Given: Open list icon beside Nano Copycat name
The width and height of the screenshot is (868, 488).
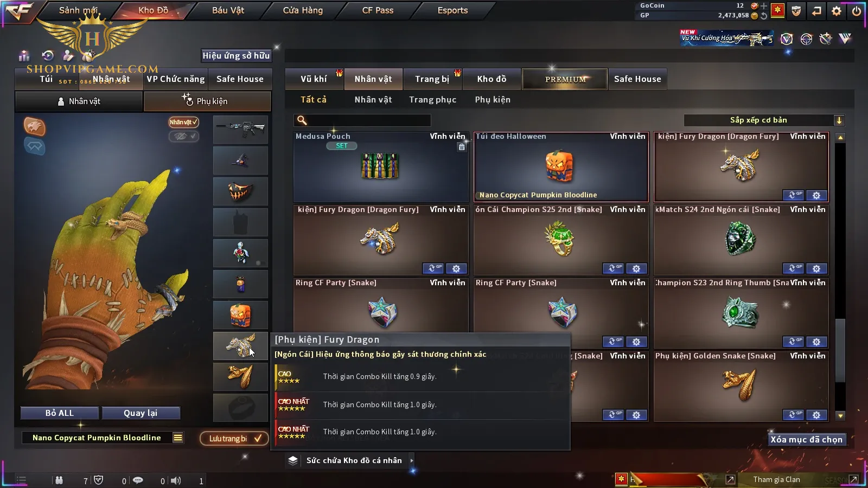Looking at the screenshot, I should click(178, 438).
